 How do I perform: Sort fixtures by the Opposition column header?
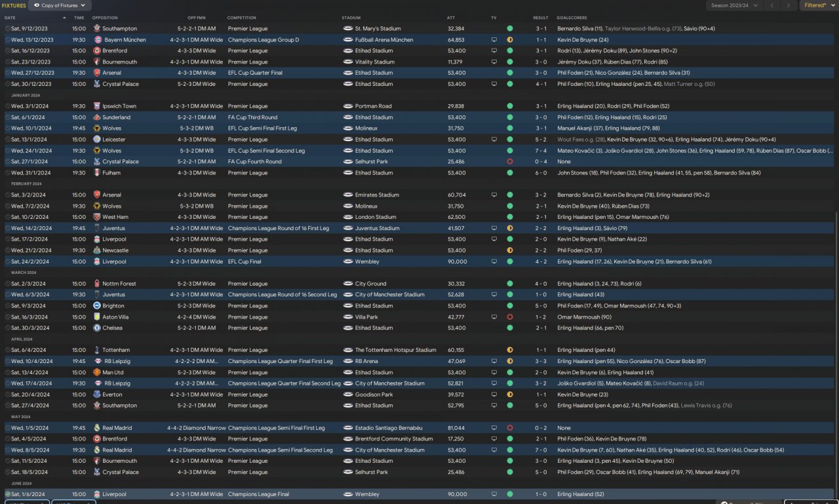(105, 18)
